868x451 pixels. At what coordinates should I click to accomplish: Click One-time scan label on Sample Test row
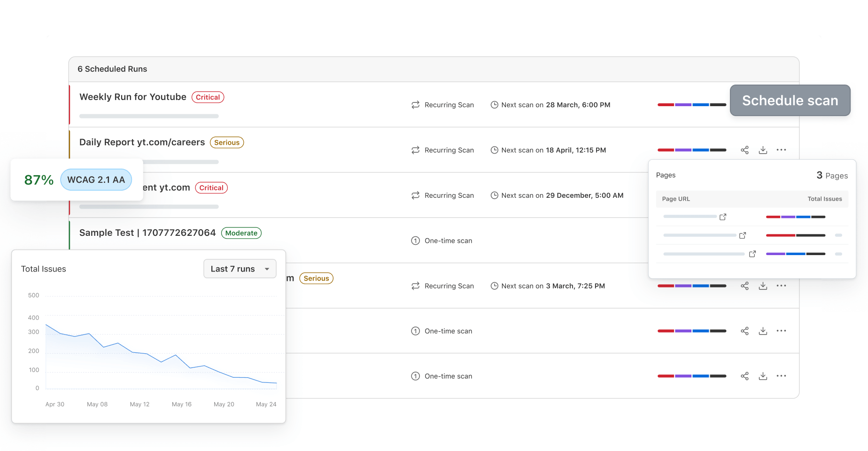tap(448, 241)
